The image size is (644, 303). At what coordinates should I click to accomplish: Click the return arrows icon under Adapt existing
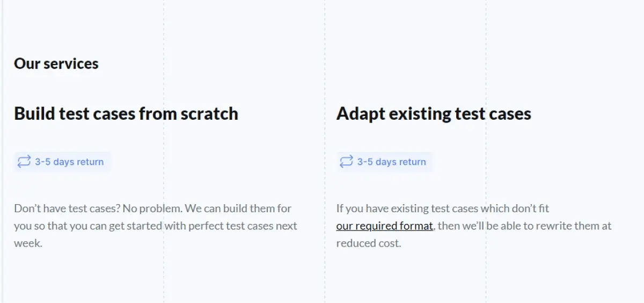[347, 162]
